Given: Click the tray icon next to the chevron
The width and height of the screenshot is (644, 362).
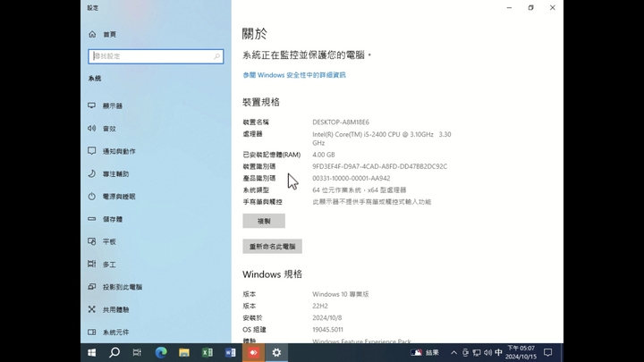Looking at the screenshot, I should point(465,352).
